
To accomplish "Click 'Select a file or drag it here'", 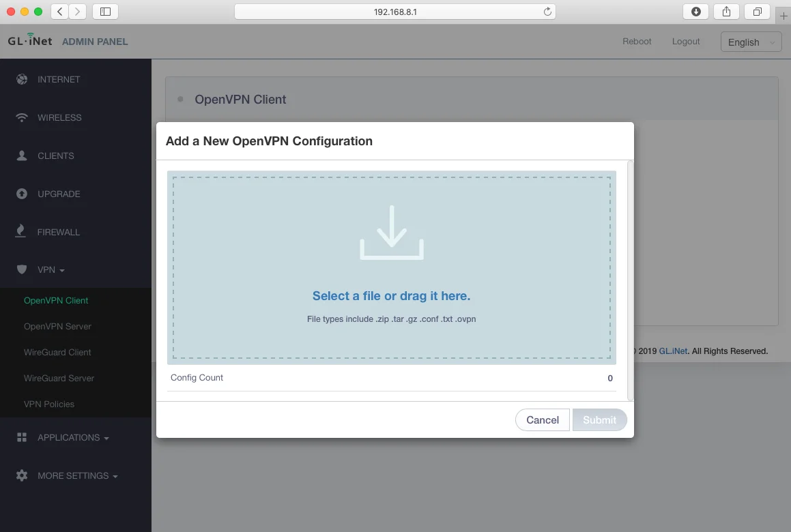I will [391, 296].
